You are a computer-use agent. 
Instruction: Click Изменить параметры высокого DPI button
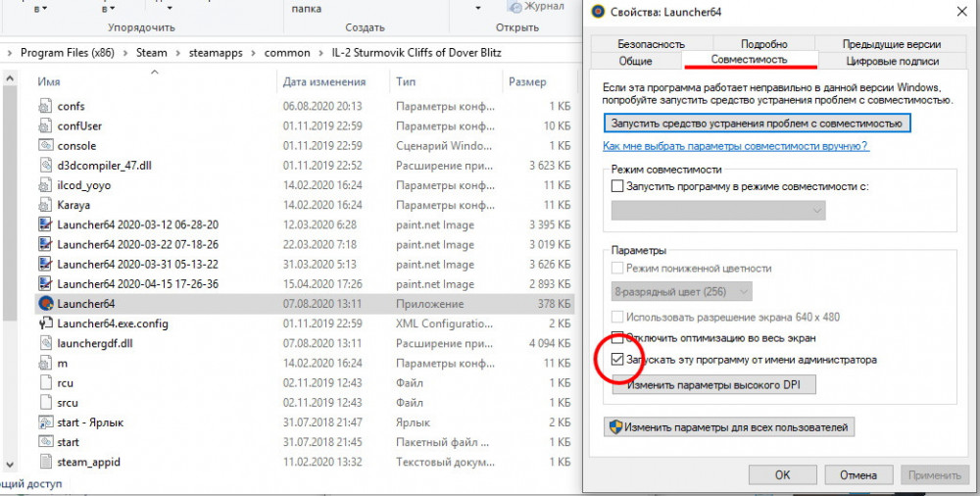pos(713,384)
